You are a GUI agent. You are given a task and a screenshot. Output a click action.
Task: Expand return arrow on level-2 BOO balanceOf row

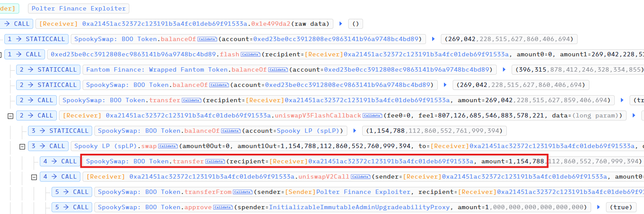[445, 85]
